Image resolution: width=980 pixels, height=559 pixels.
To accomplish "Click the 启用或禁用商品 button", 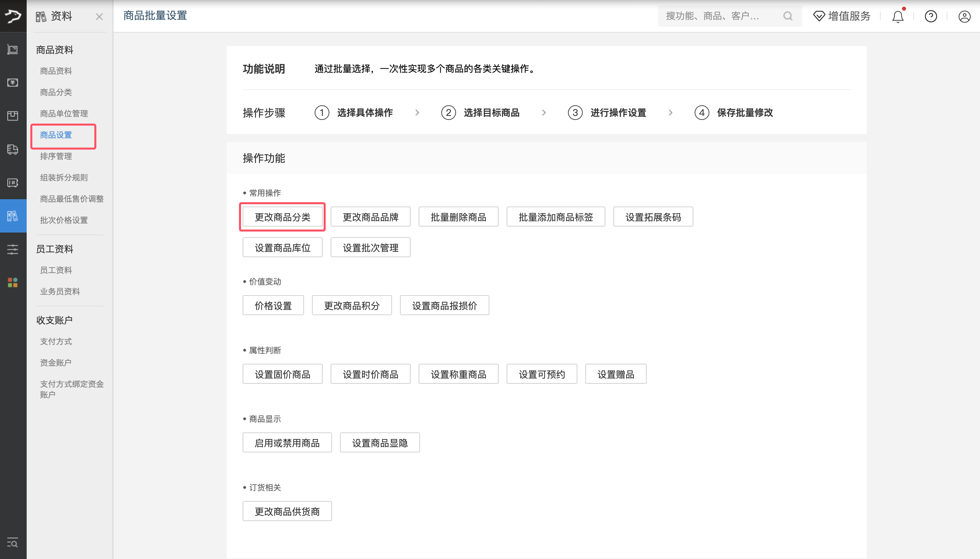I will point(287,443).
